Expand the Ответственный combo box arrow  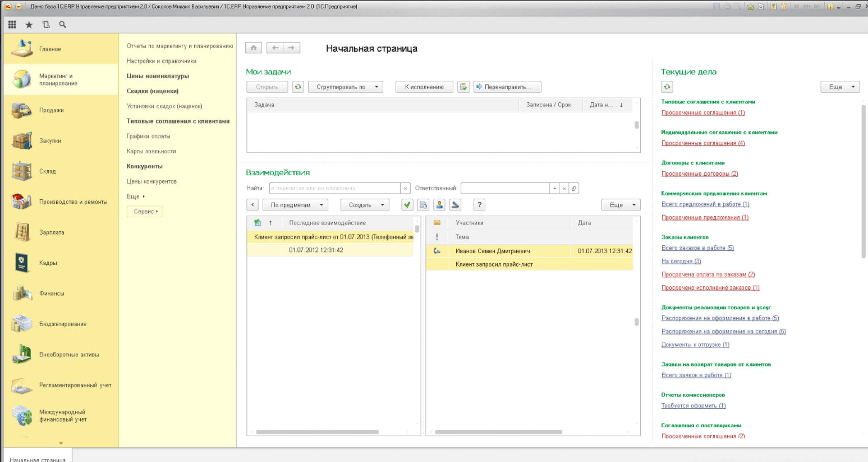tap(554, 189)
